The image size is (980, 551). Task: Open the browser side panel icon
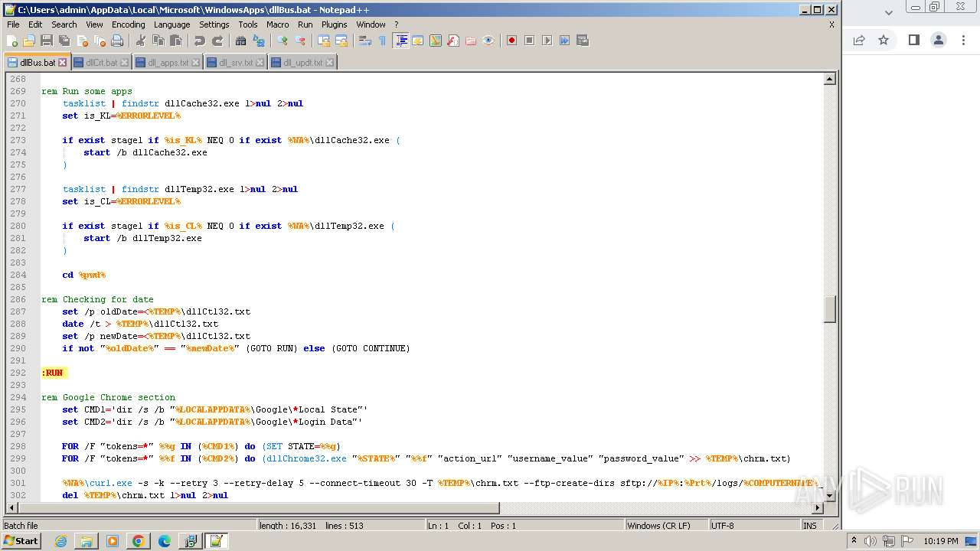point(913,40)
